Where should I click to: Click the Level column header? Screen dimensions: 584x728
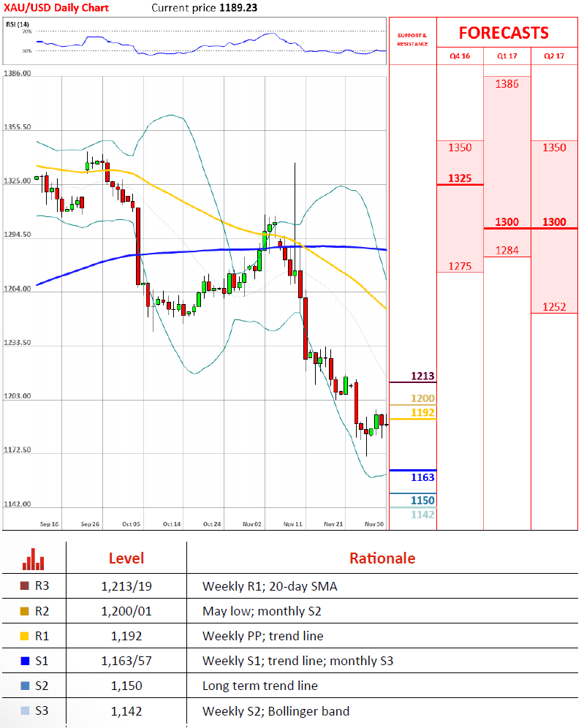point(126,558)
